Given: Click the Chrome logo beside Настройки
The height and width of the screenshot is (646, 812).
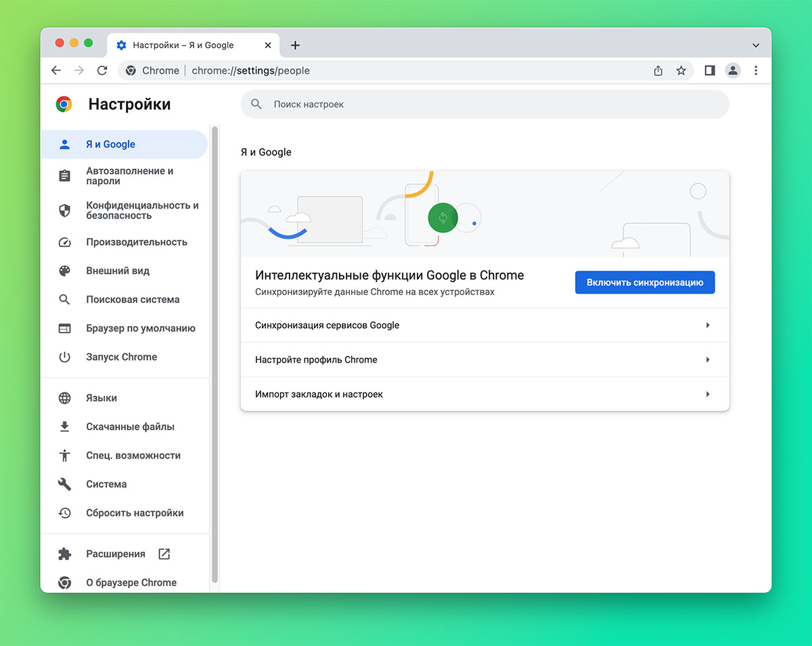Looking at the screenshot, I should (x=64, y=104).
